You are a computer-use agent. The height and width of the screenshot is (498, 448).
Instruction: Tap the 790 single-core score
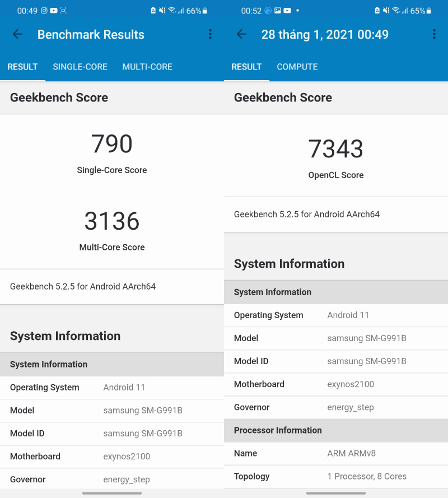[112, 144]
